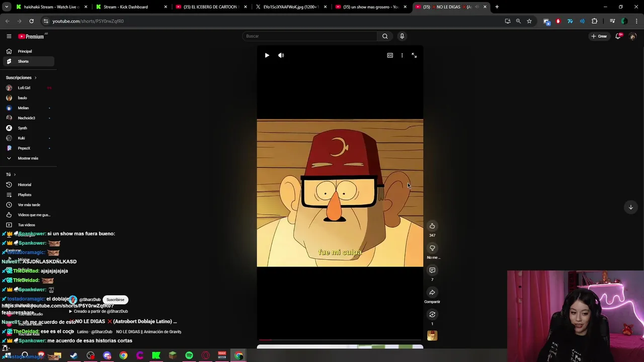Open the Kuki channel subscription
Image resolution: width=644 pixels, height=362 pixels.
(x=28, y=138)
